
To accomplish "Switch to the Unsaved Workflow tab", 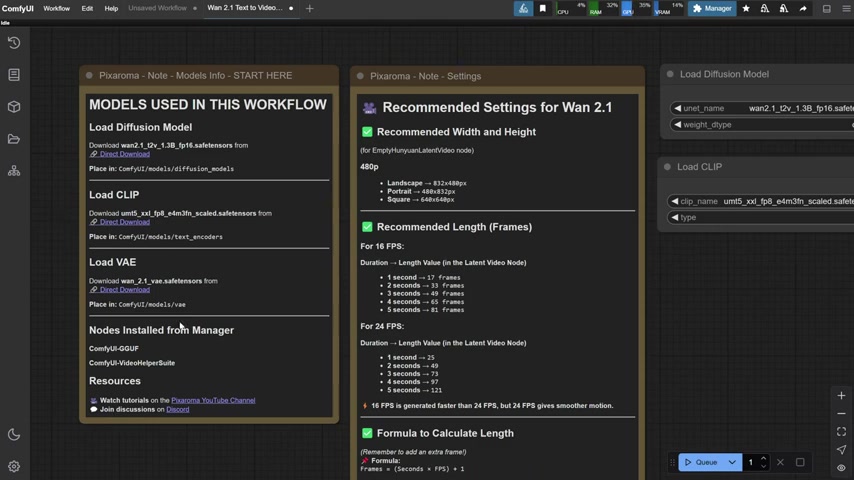I will [157, 8].
